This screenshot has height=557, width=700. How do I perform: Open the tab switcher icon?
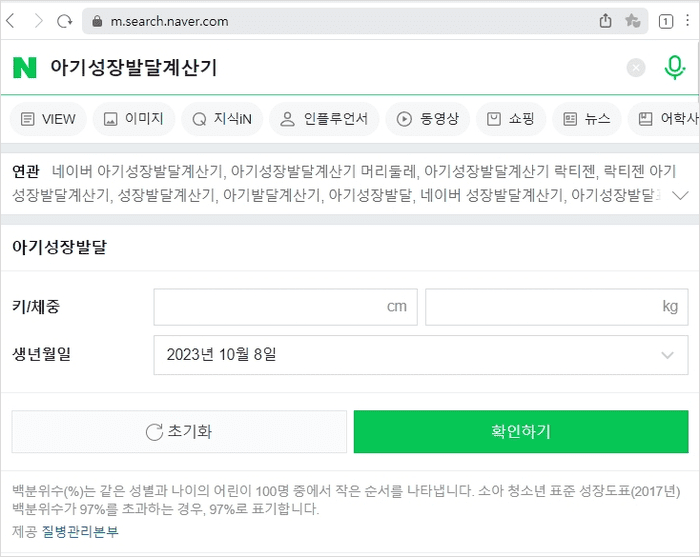666,21
